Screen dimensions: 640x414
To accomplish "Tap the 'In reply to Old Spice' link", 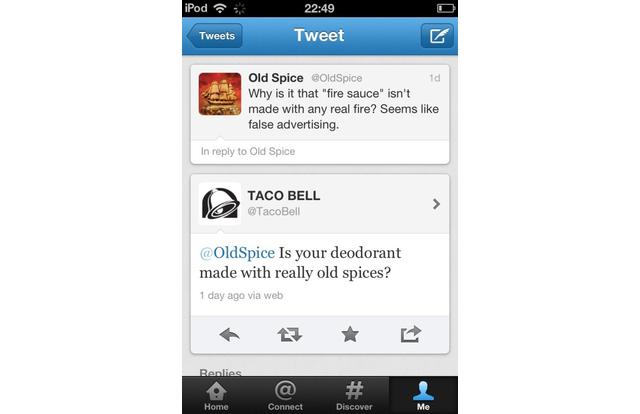I will pos(248,151).
